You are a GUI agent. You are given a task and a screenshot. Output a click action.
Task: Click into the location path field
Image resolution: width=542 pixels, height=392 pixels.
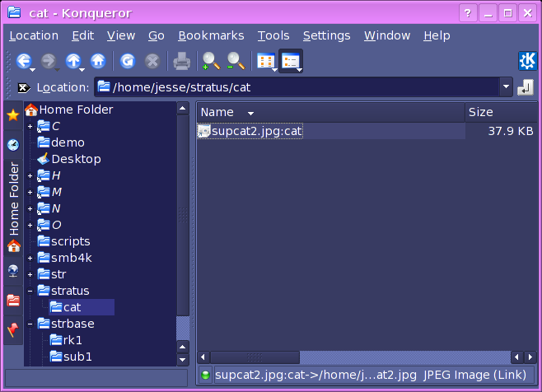[x=297, y=87]
